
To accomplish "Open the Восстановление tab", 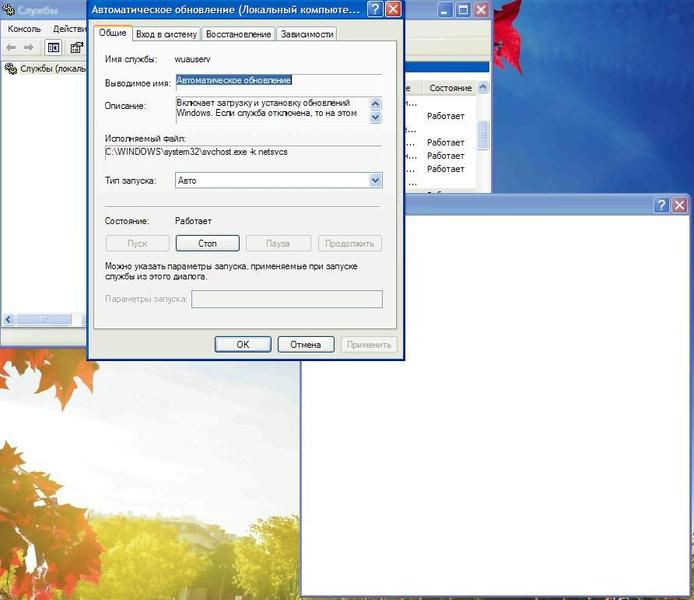I will tap(238, 34).
